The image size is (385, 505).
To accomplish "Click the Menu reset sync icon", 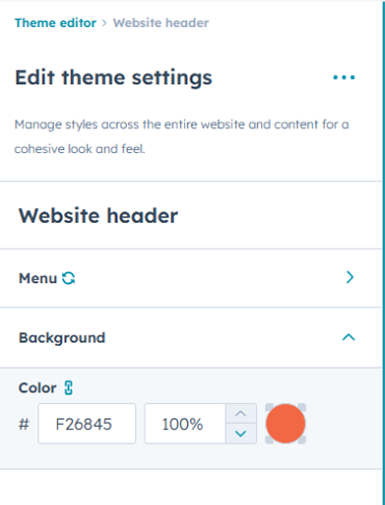I will pos(69,278).
